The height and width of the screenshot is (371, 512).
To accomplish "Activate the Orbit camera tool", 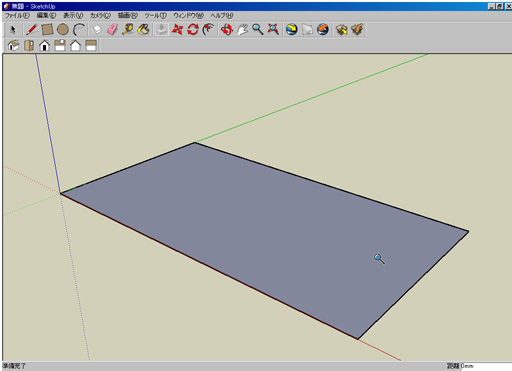I will click(227, 30).
